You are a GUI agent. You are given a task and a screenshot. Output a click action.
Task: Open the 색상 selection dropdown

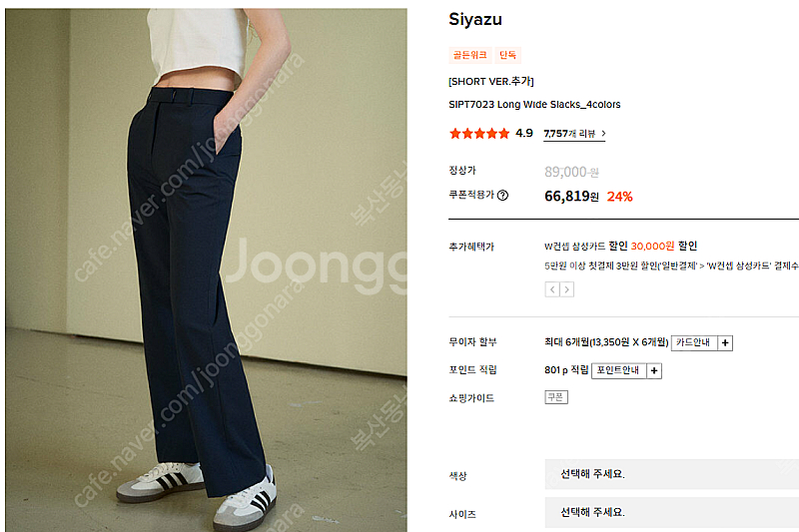click(671, 474)
